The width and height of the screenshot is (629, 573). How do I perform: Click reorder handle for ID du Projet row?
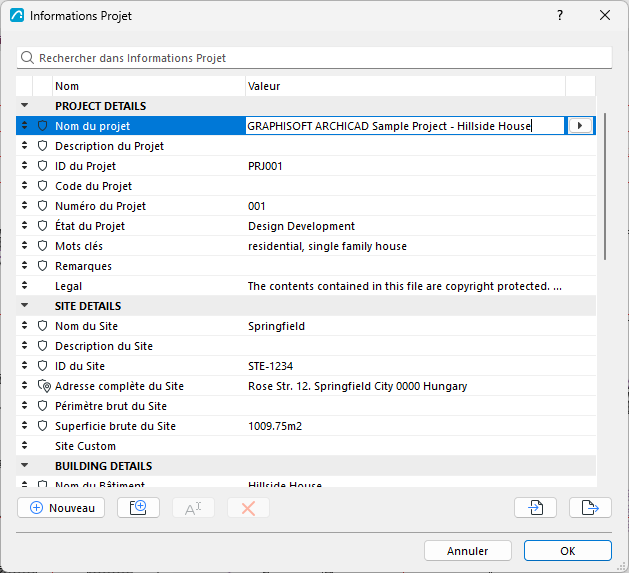[x=24, y=165]
